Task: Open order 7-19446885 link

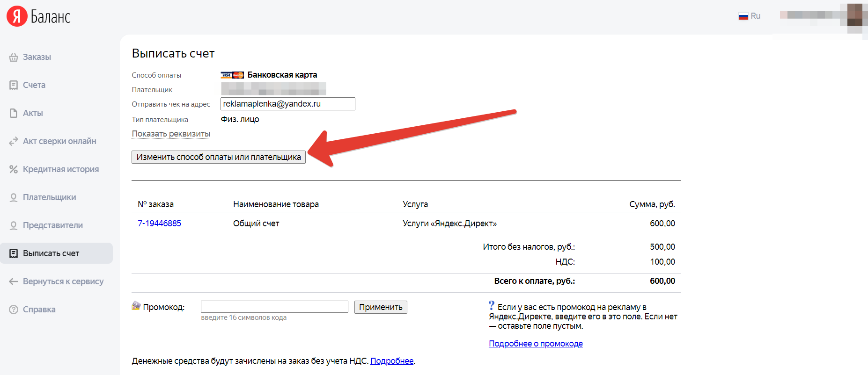Action: click(x=159, y=224)
